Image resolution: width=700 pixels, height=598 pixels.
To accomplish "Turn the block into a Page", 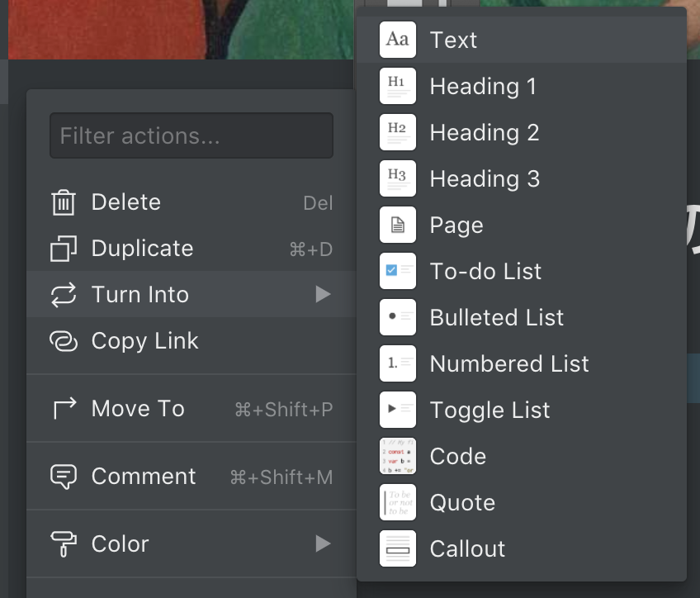I will pos(457,224).
